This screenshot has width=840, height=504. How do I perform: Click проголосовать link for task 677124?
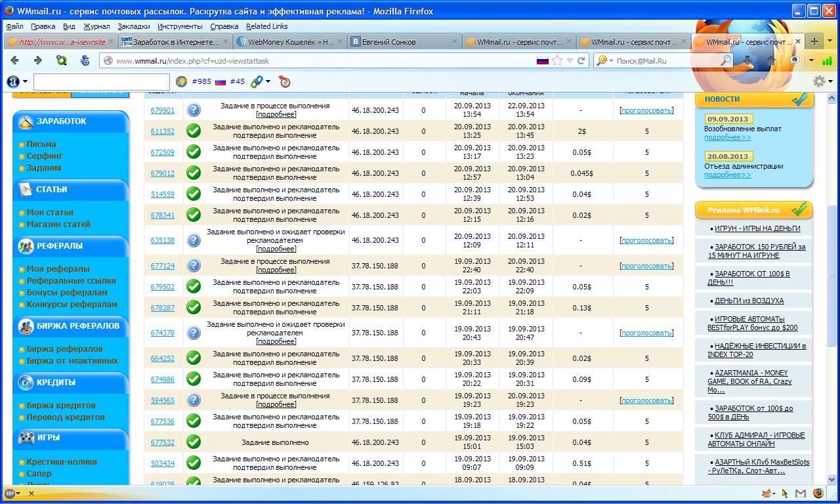point(646,266)
